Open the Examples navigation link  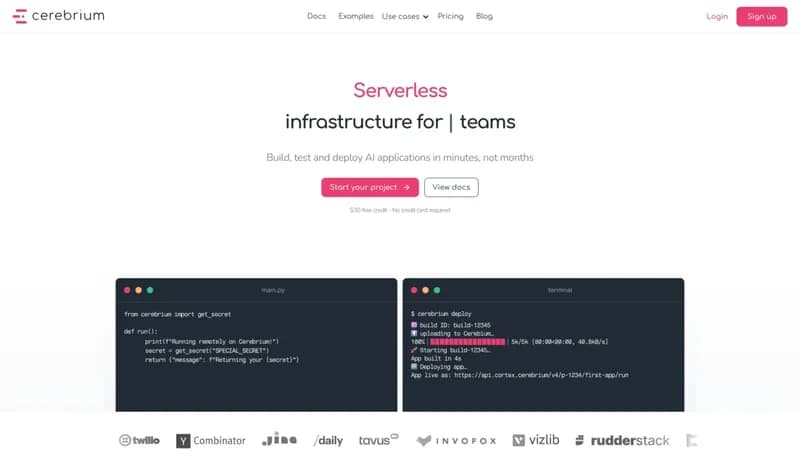coord(356,16)
